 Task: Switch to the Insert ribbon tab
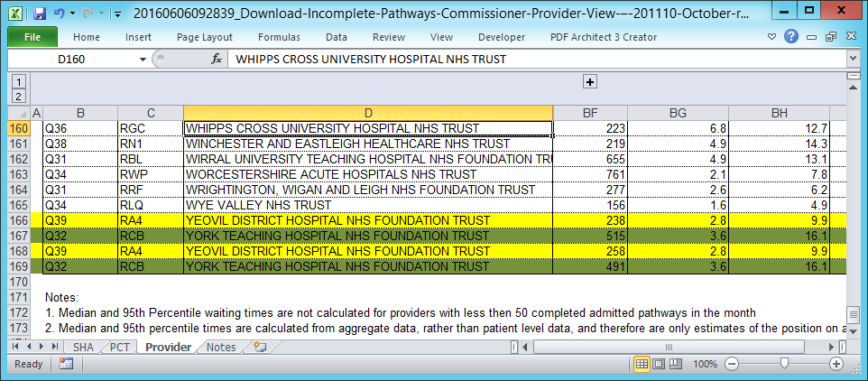pos(138,37)
